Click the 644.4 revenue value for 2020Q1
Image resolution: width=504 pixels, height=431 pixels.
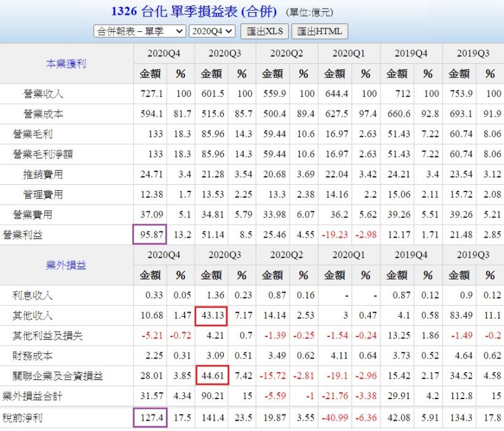pyautogui.click(x=337, y=94)
